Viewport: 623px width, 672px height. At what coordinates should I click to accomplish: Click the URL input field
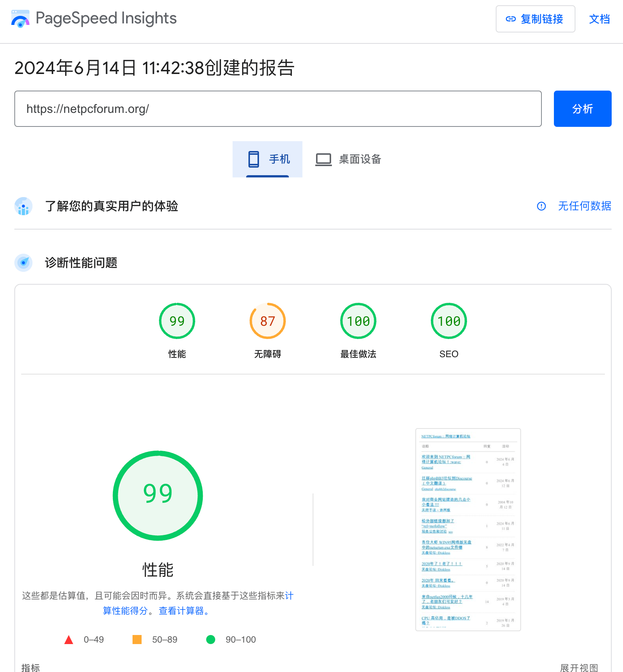278,109
